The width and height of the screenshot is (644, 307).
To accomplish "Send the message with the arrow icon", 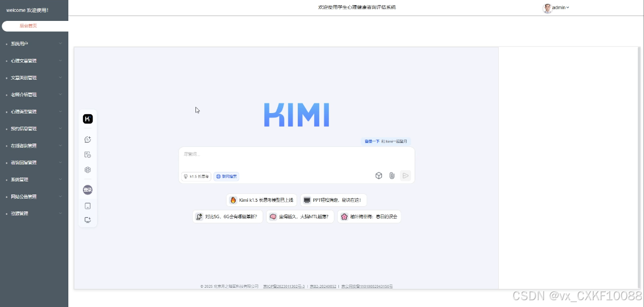I will [406, 175].
